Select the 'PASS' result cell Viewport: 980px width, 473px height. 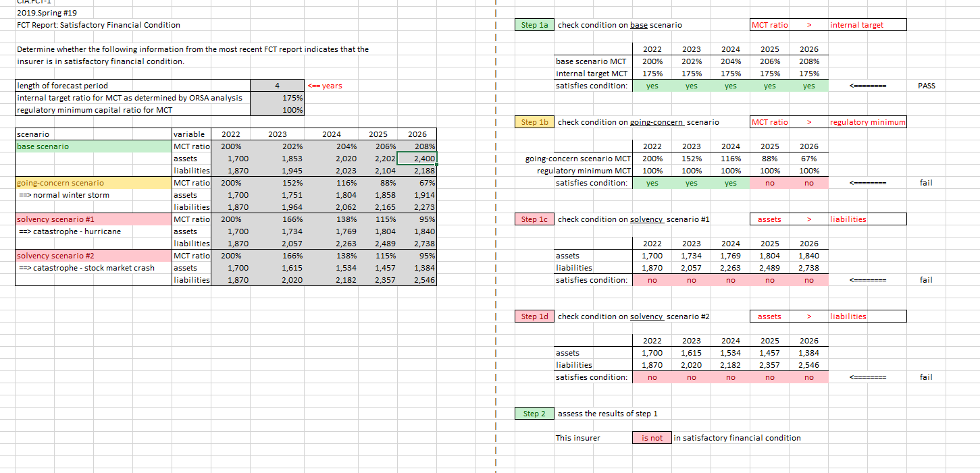pyautogui.click(x=927, y=86)
